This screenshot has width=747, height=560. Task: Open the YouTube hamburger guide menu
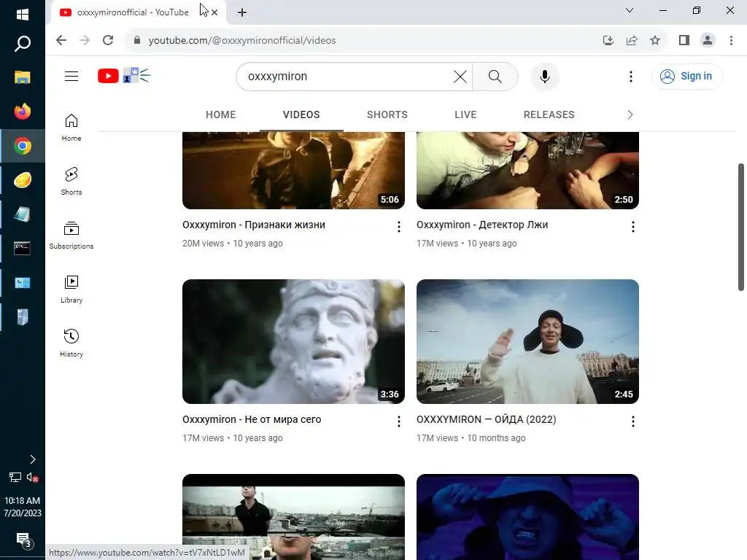pos(71,76)
